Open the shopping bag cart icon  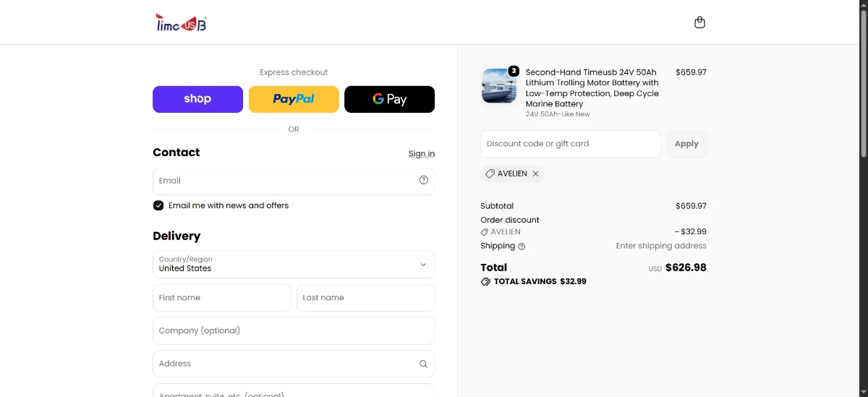coord(699,22)
